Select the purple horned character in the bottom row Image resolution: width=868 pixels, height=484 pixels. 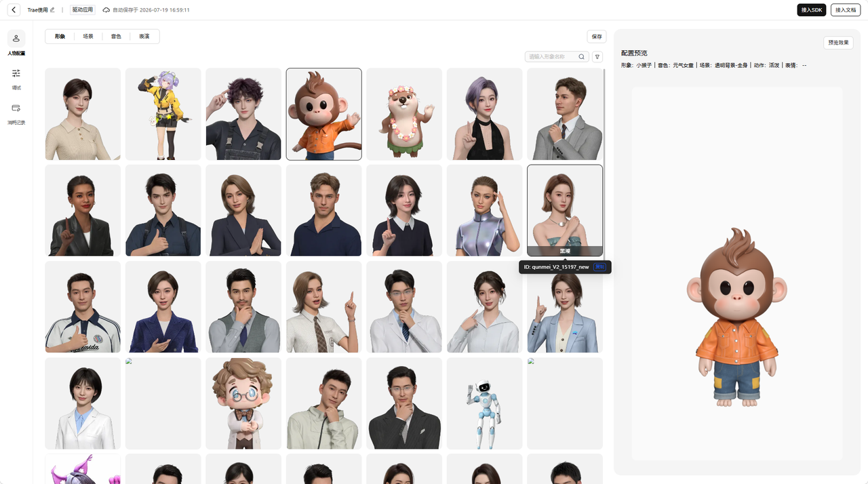coord(83,469)
